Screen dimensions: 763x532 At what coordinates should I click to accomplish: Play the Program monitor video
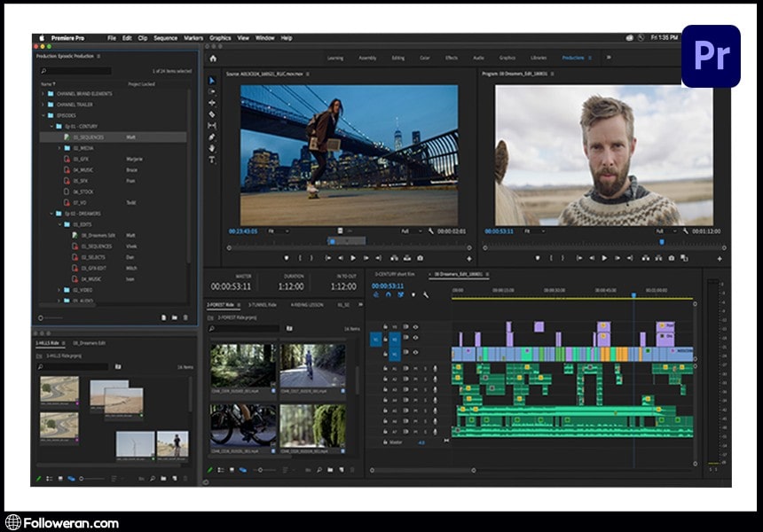point(605,258)
